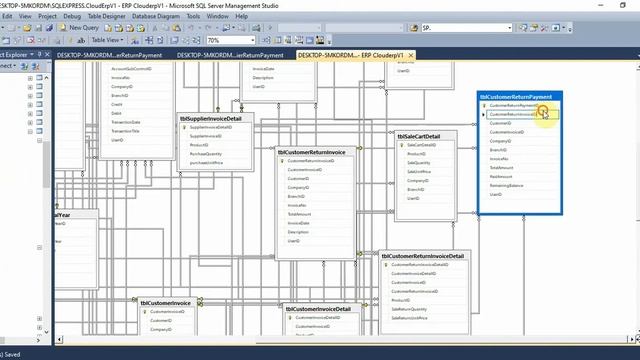640x360 pixels.
Task: Open the View menu
Action: [x=25, y=16]
